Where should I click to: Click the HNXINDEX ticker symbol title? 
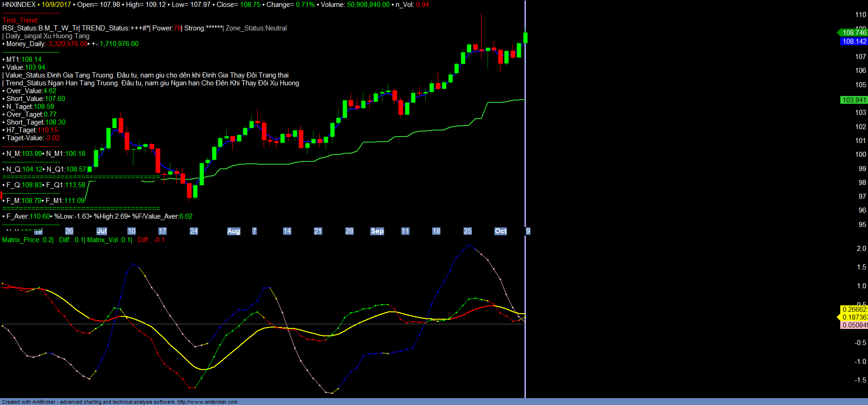19,5
